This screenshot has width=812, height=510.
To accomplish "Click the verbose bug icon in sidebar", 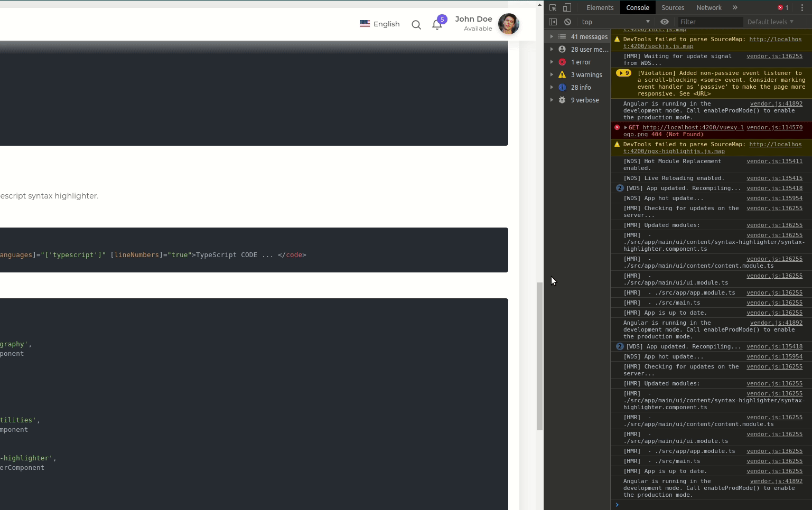I will coord(562,100).
